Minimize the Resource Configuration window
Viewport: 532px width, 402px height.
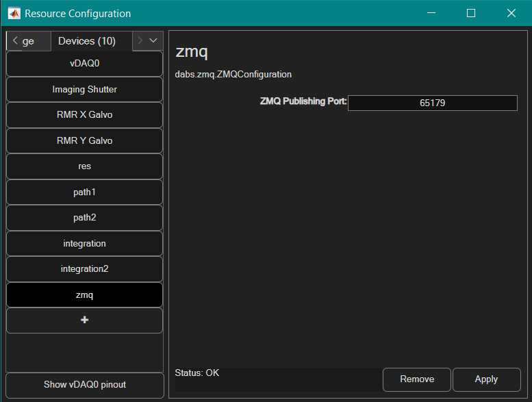[431, 13]
